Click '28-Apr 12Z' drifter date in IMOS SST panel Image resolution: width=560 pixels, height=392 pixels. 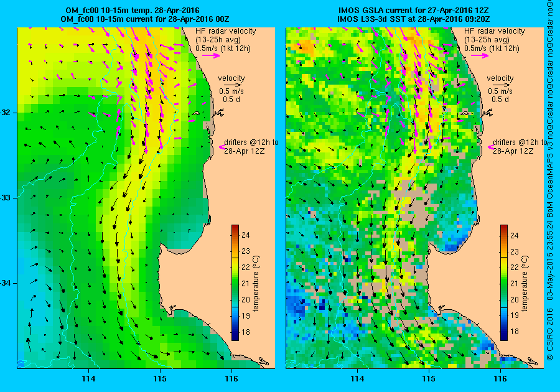click(513, 151)
